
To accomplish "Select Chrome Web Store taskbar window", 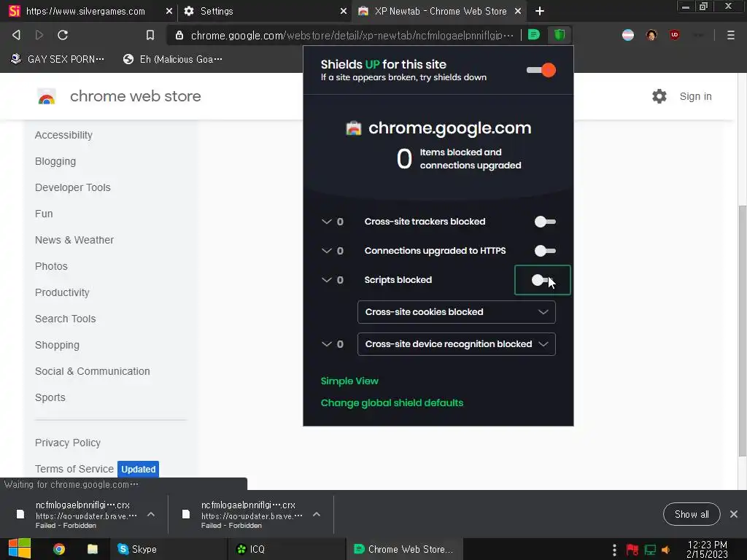I will (404, 549).
